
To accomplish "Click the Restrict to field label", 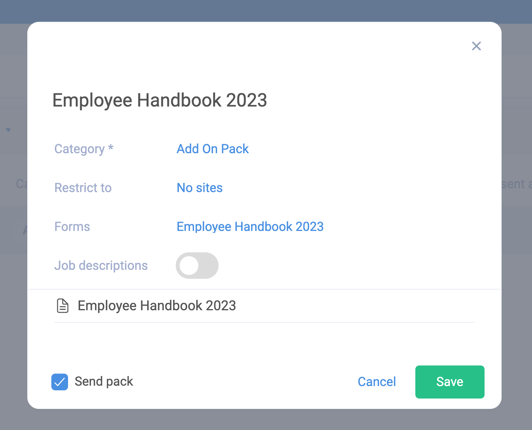I will click(x=83, y=188).
